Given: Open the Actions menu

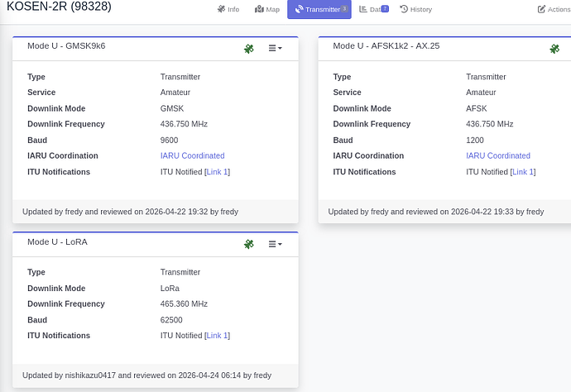Looking at the screenshot, I should pos(554,9).
